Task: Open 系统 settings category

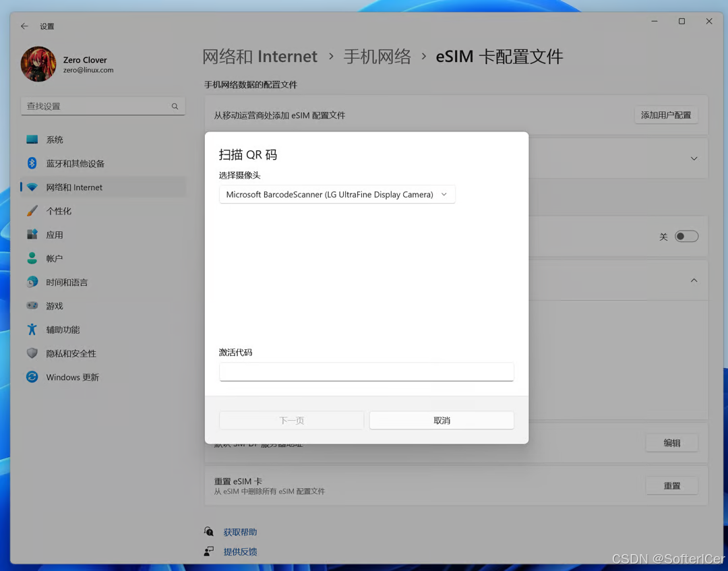Action: click(x=103, y=140)
